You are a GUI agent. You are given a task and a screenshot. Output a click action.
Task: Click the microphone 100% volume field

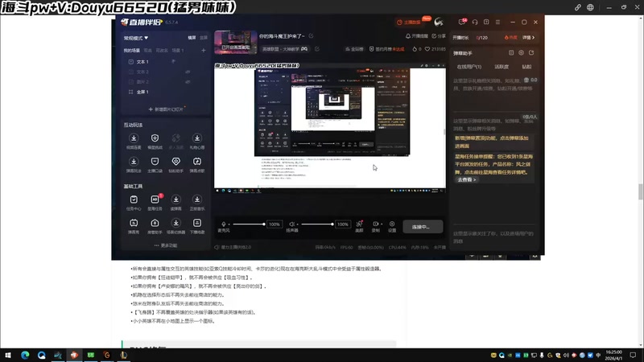(275, 224)
